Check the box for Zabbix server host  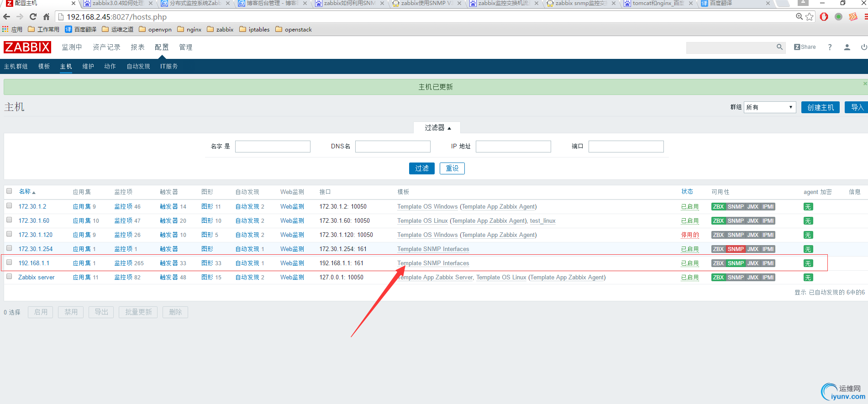click(9, 277)
